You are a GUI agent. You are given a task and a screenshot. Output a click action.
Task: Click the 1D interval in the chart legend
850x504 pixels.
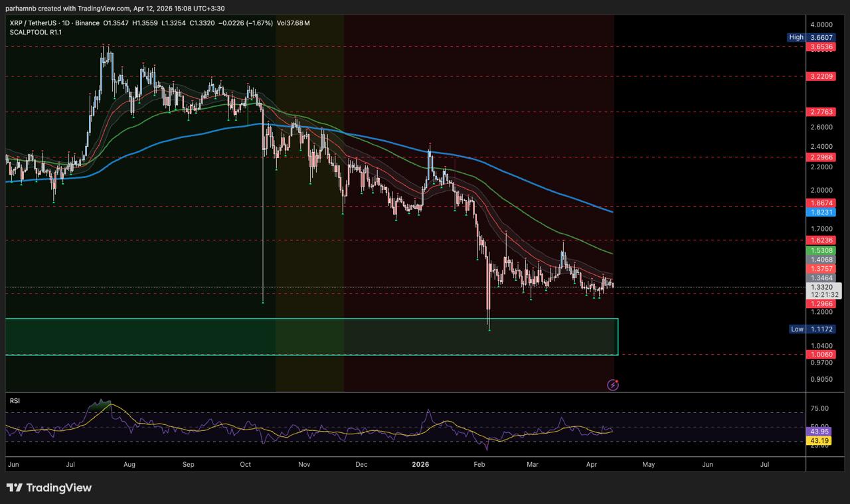(x=68, y=23)
